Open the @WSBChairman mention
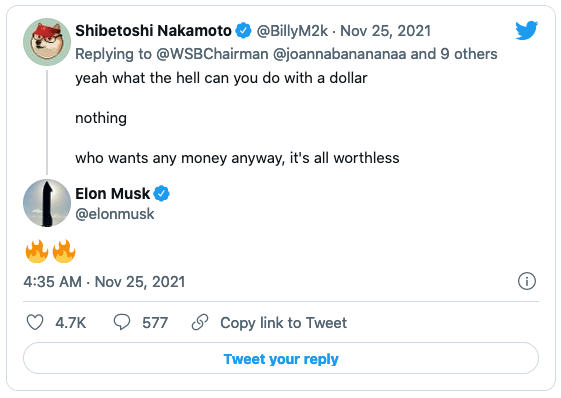The height and width of the screenshot is (398, 561). coord(212,54)
